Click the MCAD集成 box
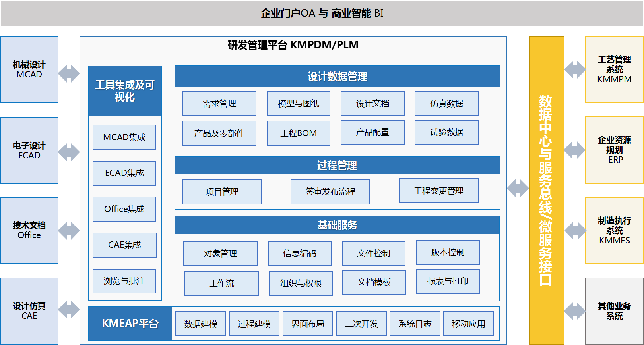The width and height of the screenshot is (644, 345). pos(124,137)
